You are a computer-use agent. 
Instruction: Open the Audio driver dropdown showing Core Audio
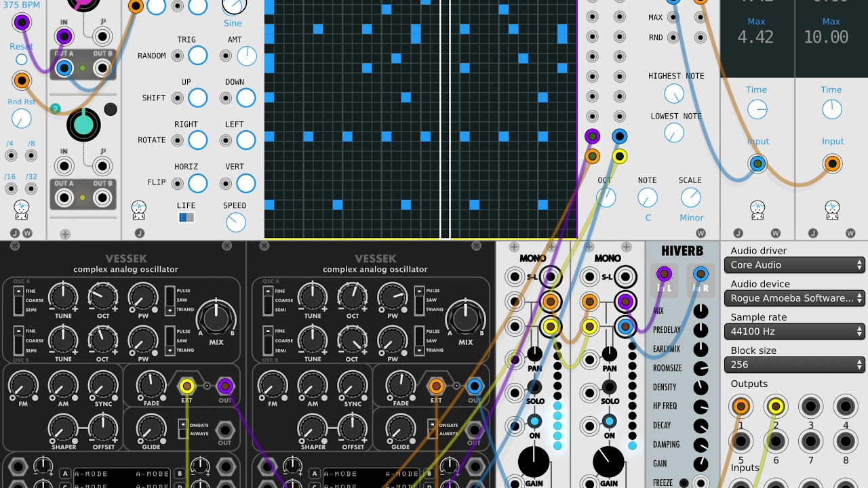(x=796, y=265)
